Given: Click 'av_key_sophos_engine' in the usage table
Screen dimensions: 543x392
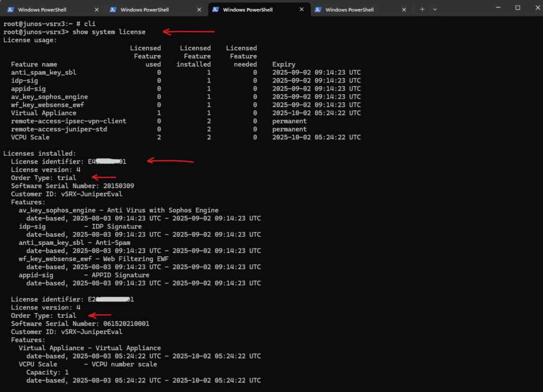Looking at the screenshot, I should tap(49, 97).
